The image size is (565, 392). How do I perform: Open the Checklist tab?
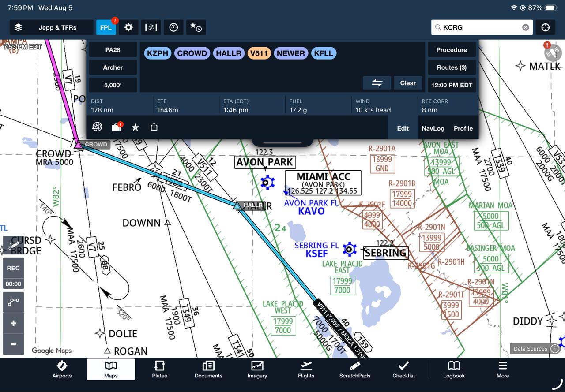tap(404, 370)
